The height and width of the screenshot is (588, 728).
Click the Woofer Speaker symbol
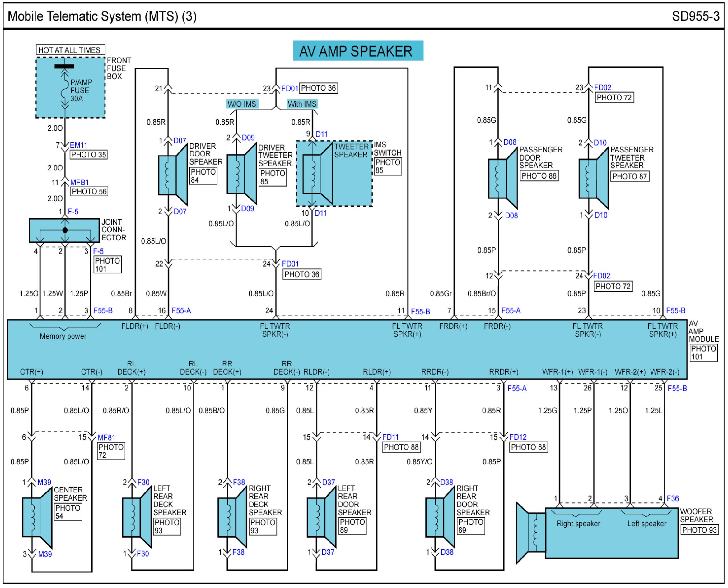pyautogui.click(x=597, y=533)
